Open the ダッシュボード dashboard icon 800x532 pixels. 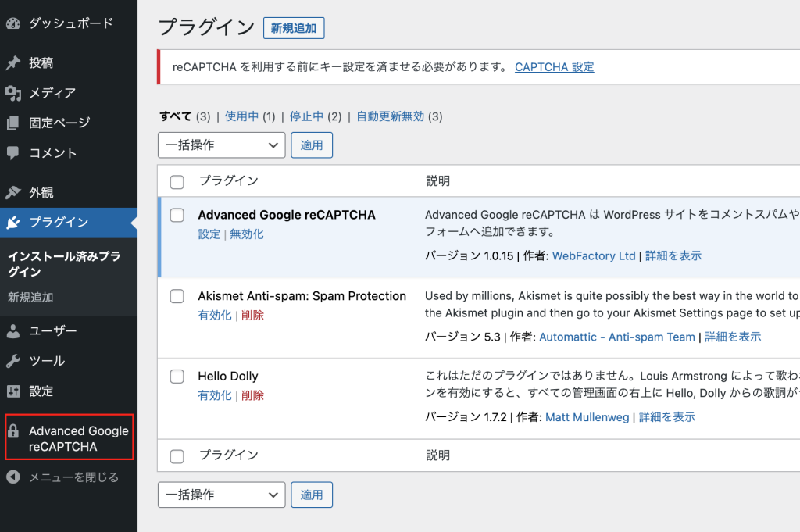(13, 23)
